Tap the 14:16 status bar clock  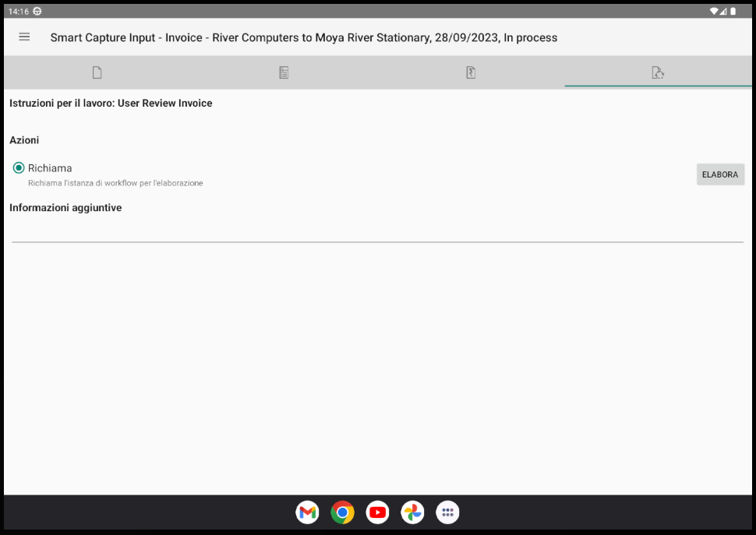click(18, 11)
